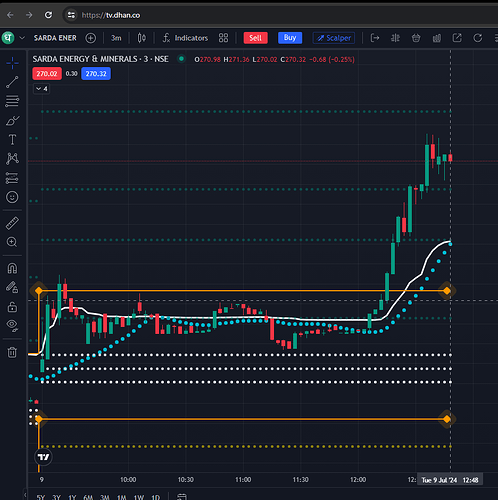Select the lower-right orange diamond handle
Image resolution: width=498 pixels, height=500 pixels.
tap(447, 419)
